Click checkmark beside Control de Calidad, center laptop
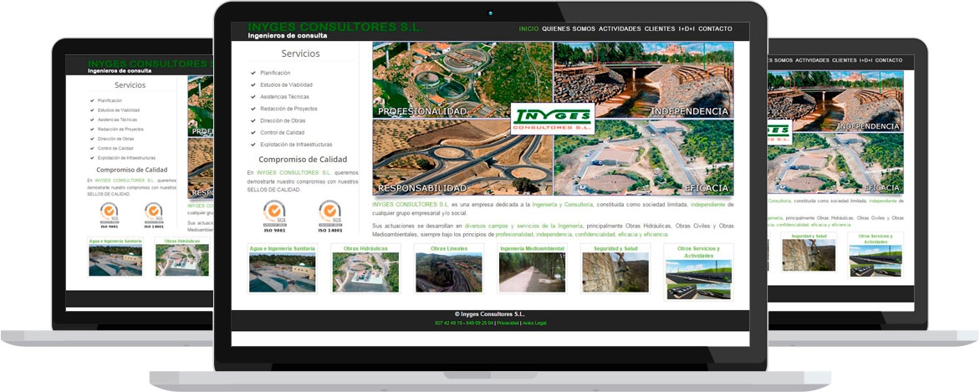This screenshot has height=392, width=980. pyautogui.click(x=253, y=133)
